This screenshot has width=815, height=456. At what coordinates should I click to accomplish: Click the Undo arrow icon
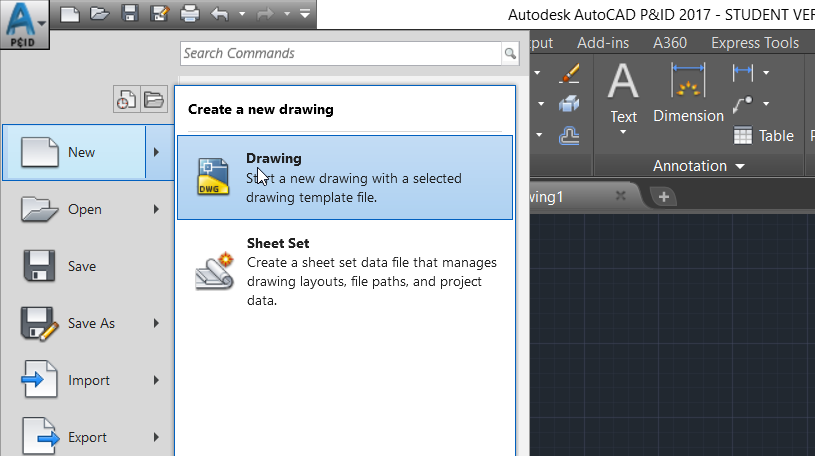click(x=220, y=14)
